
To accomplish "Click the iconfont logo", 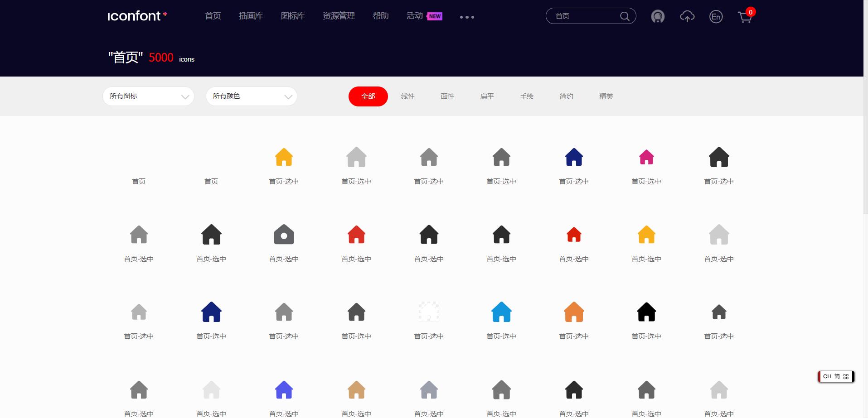I will (136, 15).
